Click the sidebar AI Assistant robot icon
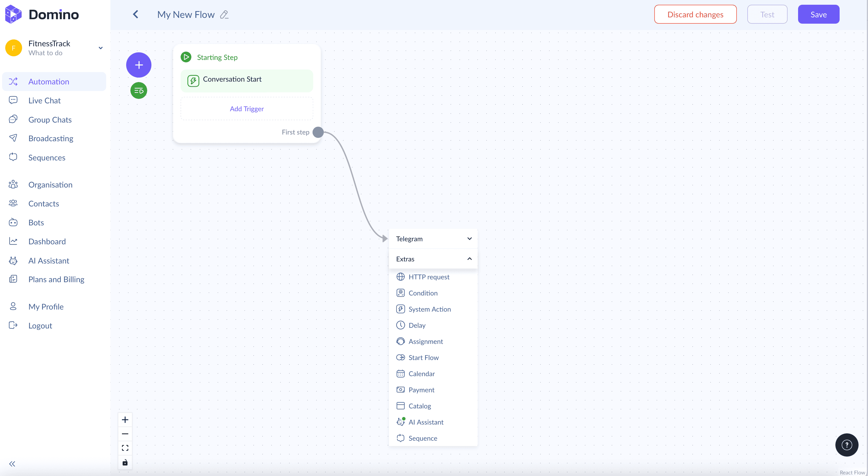 [x=13, y=260]
